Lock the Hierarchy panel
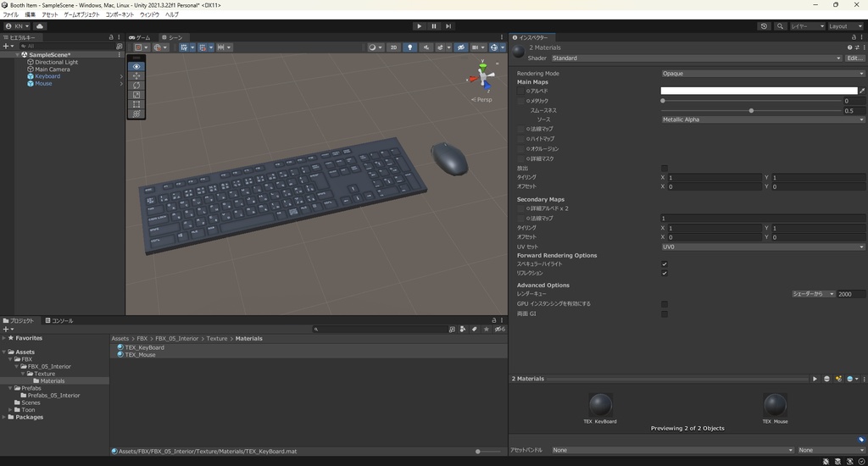Viewport: 868px width, 466px height. [111, 37]
